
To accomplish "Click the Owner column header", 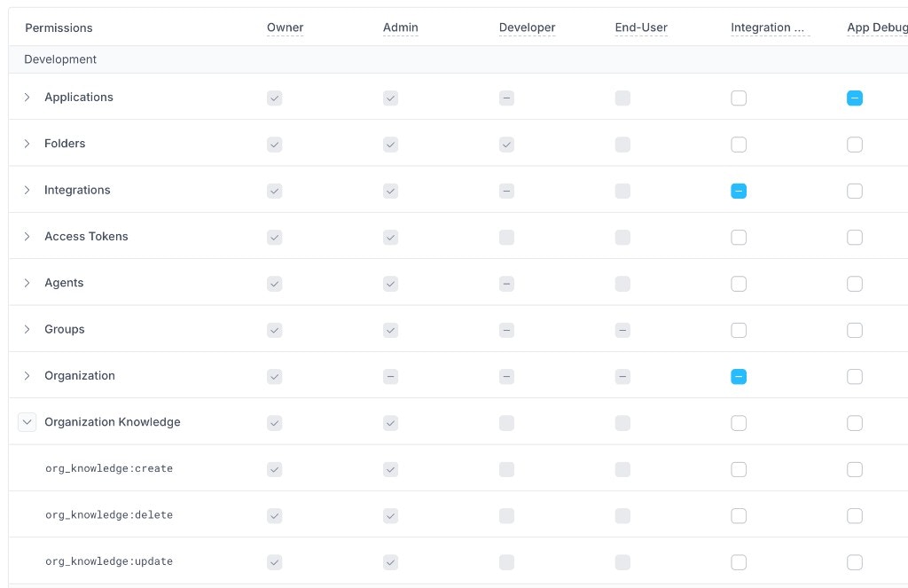I will click(x=285, y=27).
